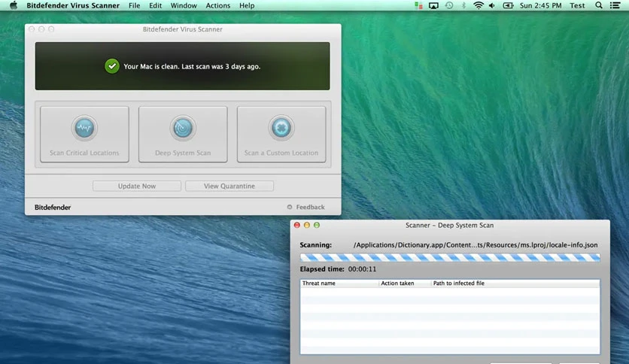Click the Feedback circle icon

click(290, 207)
